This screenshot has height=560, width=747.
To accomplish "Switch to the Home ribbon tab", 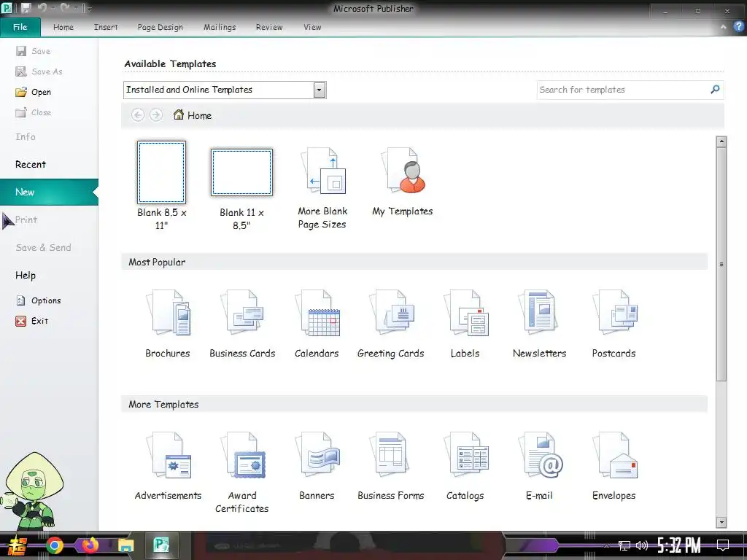I will point(63,27).
